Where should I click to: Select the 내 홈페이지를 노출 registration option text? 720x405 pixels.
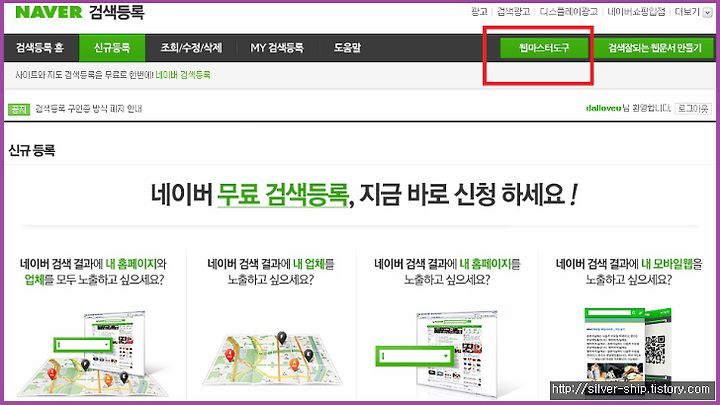pos(447,272)
